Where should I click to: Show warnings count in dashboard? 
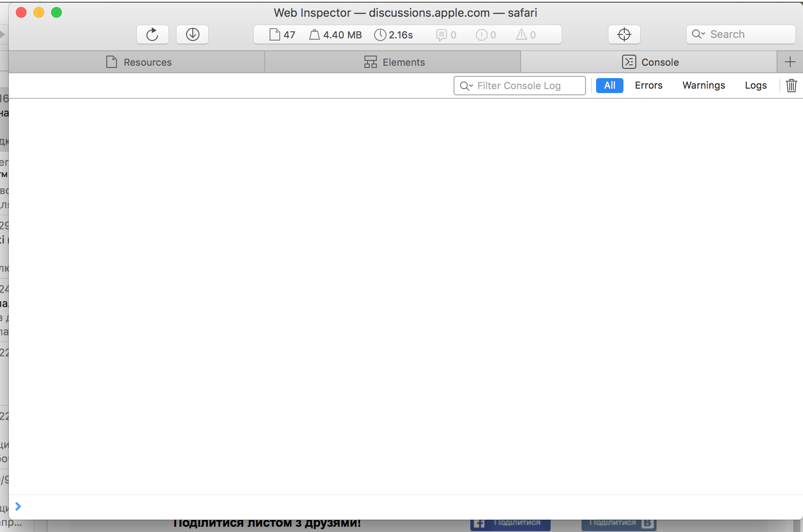[x=526, y=34]
